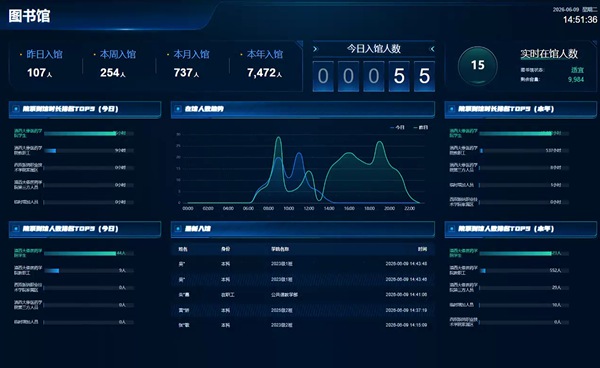
Task: Click the first digit card showing 0
Action: tap(323, 76)
